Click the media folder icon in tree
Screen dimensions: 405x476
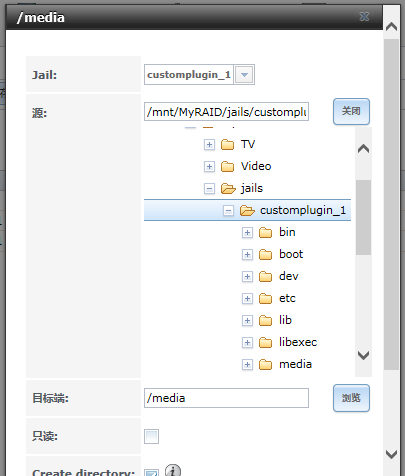(x=266, y=364)
